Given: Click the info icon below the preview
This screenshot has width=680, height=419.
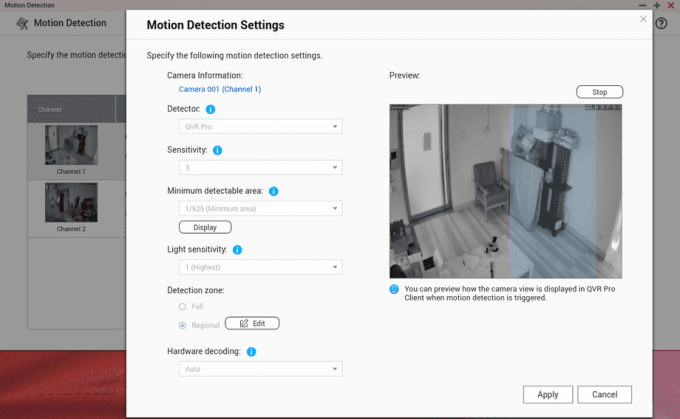Looking at the screenshot, I should click(395, 288).
